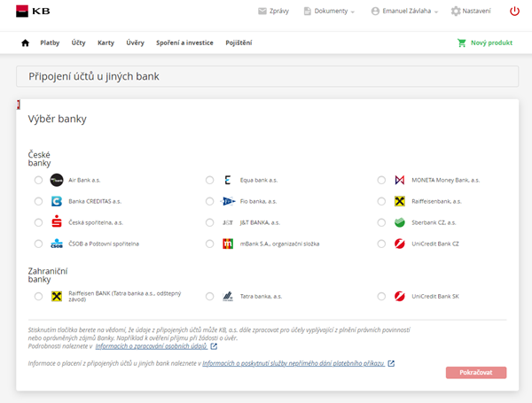Select Raiffeisen BANK Tatra banka radio button

38,296
